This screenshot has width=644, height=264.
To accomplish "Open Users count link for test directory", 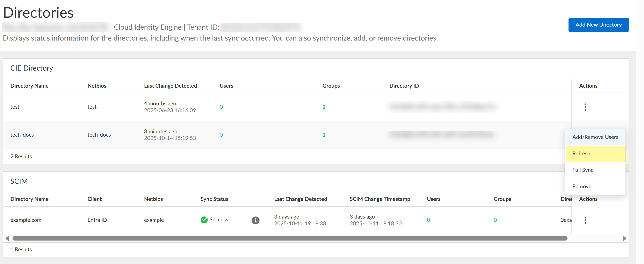I will (221, 107).
